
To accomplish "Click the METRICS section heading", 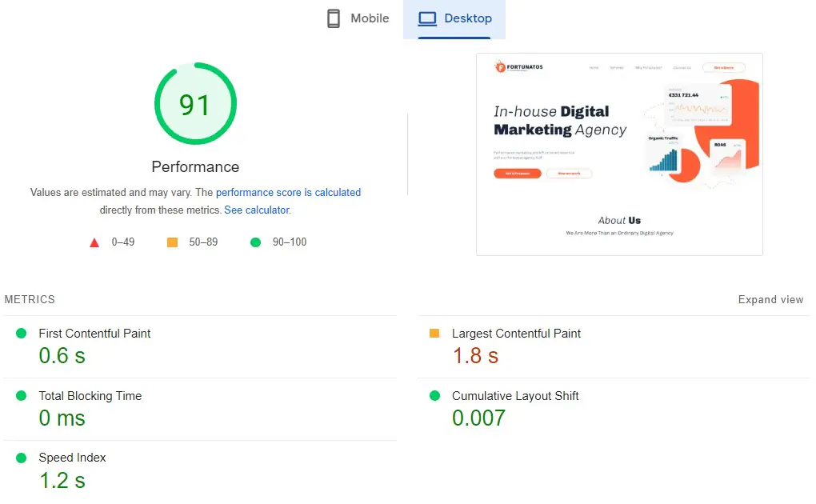I will (30, 299).
